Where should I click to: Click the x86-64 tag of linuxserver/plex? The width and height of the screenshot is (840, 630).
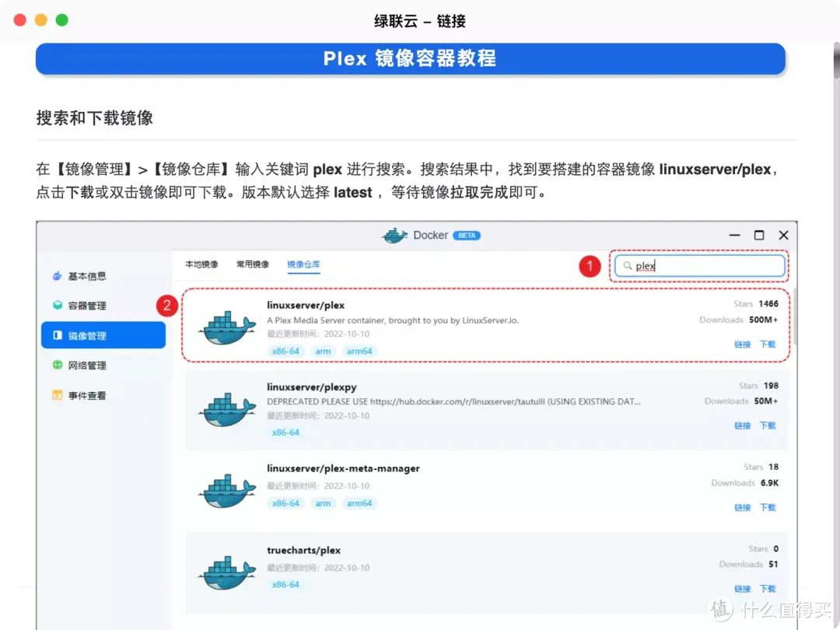pos(285,352)
